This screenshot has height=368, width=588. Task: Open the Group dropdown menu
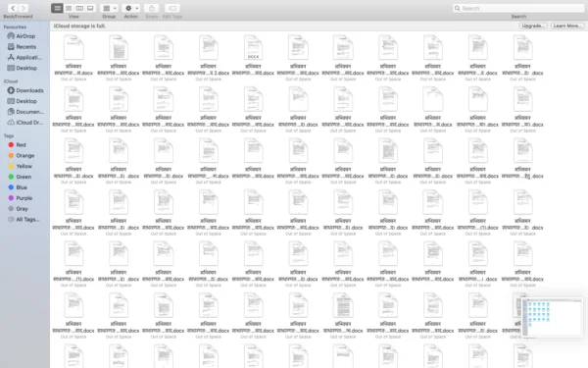point(109,8)
